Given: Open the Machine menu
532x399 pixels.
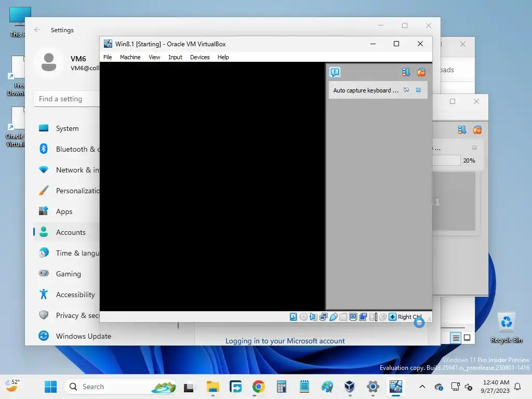Looking at the screenshot, I should (130, 57).
